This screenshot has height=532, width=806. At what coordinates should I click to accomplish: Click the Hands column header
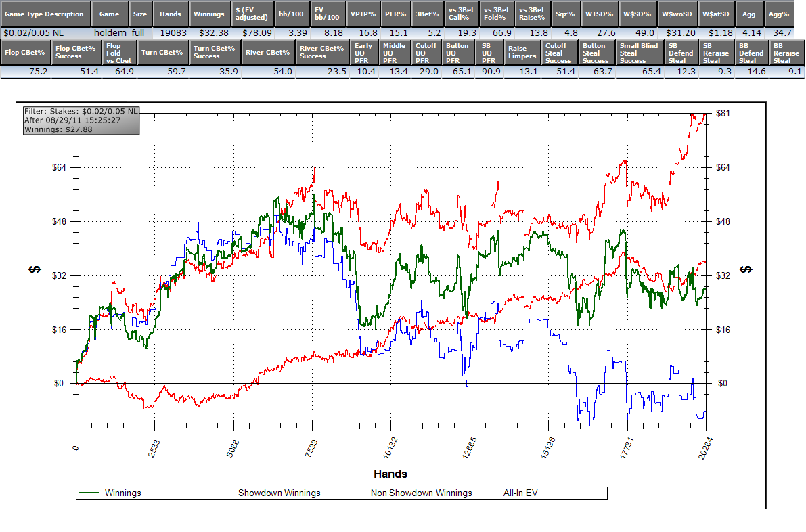point(170,14)
